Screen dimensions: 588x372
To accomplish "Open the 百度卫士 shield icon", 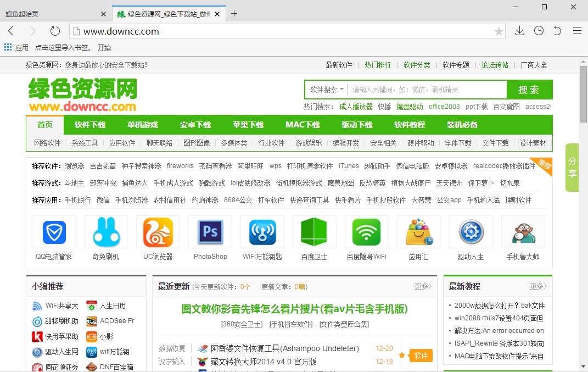I will pos(314,231).
